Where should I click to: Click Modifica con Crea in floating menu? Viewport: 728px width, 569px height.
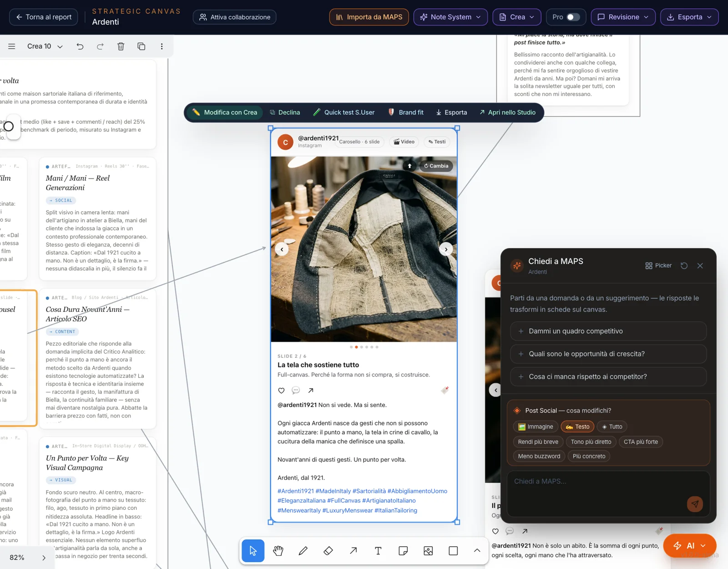pos(225,112)
